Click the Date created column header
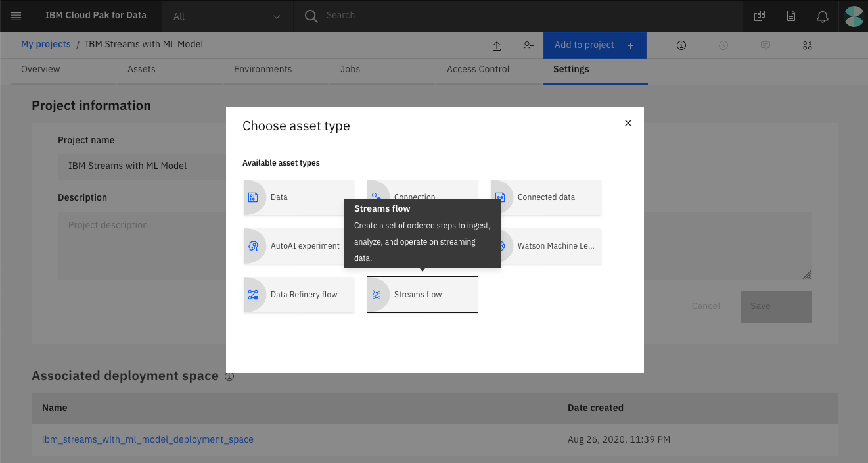This screenshot has height=463, width=868. pyautogui.click(x=595, y=408)
